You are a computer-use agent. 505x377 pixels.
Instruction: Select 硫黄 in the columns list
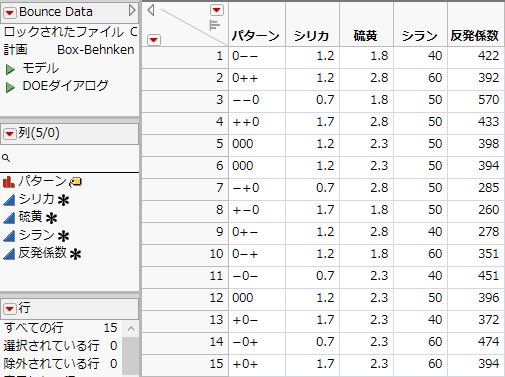[30, 217]
